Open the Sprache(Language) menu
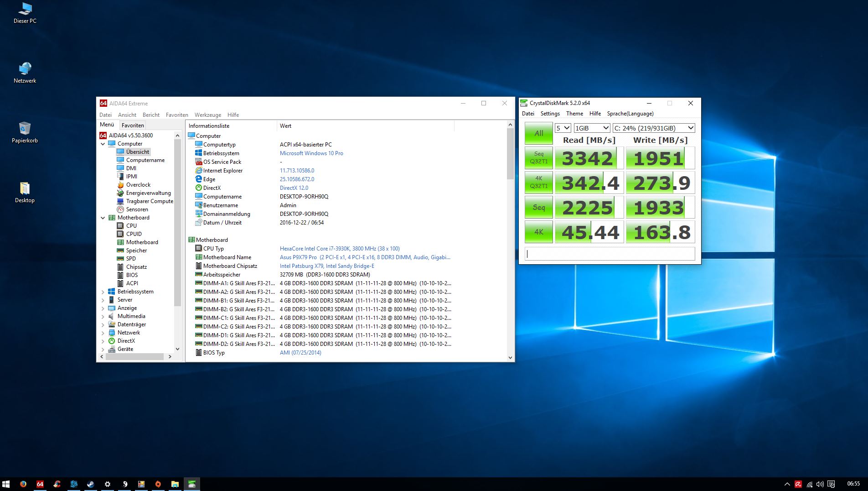 pos(630,114)
